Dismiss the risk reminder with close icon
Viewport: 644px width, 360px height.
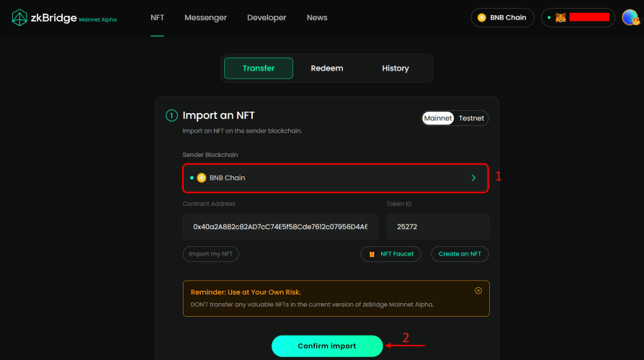(478, 291)
